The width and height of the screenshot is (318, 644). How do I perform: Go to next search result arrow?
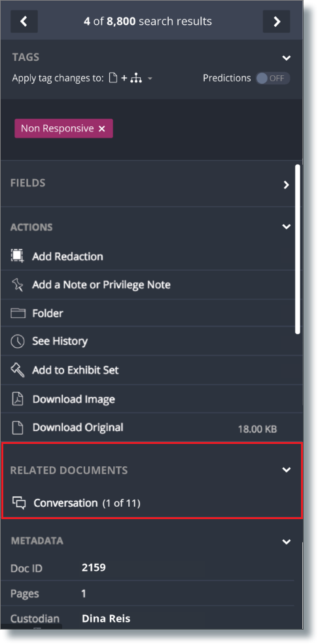(277, 22)
